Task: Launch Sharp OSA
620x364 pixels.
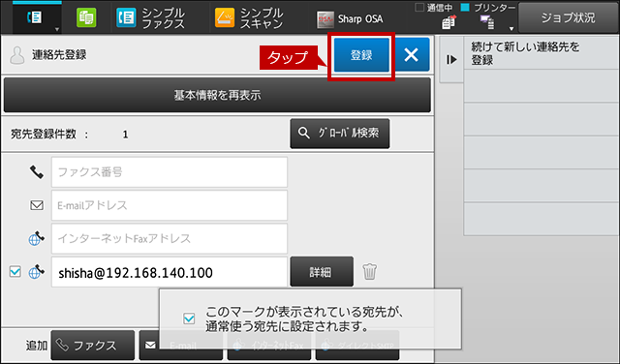Action: coord(350,19)
